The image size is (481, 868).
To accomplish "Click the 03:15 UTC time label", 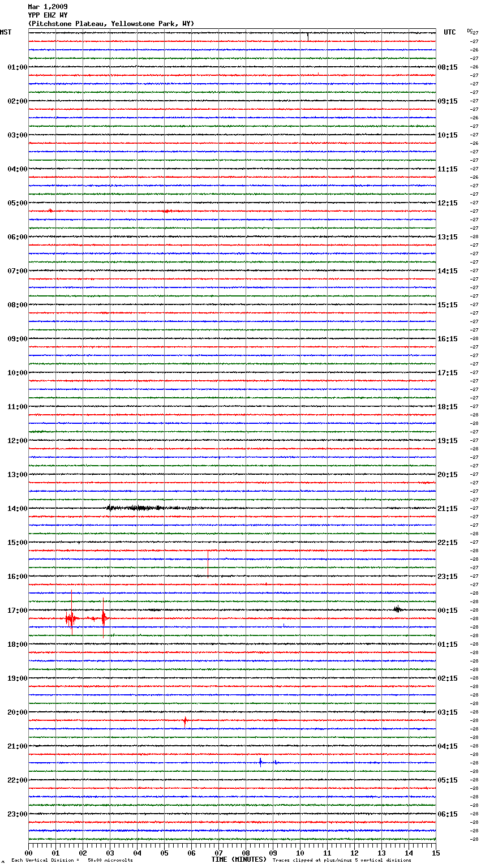I will [x=448, y=712].
